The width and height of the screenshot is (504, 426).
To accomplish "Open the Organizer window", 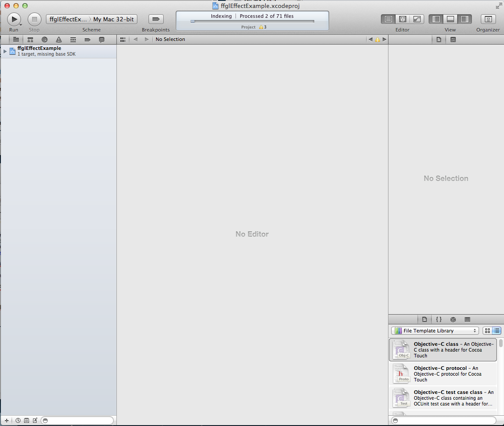I will coord(488,19).
